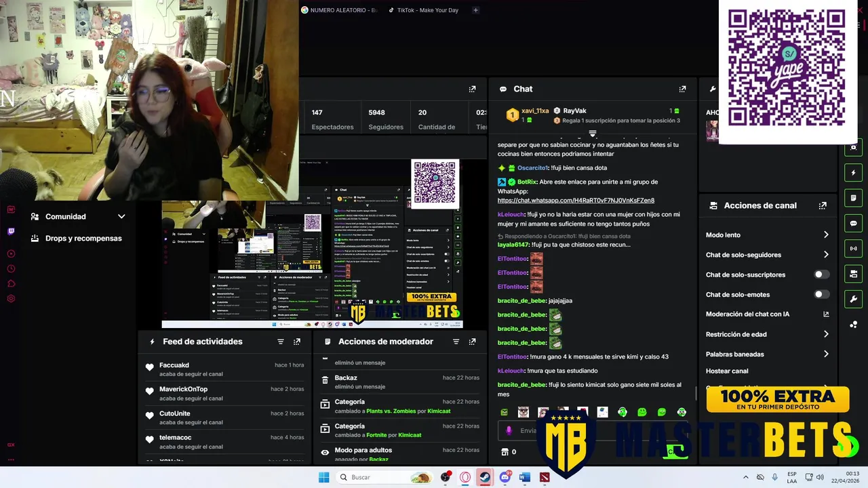Open Twitch from the Opera GX sidebar

pyautogui.click(x=11, y=231)
